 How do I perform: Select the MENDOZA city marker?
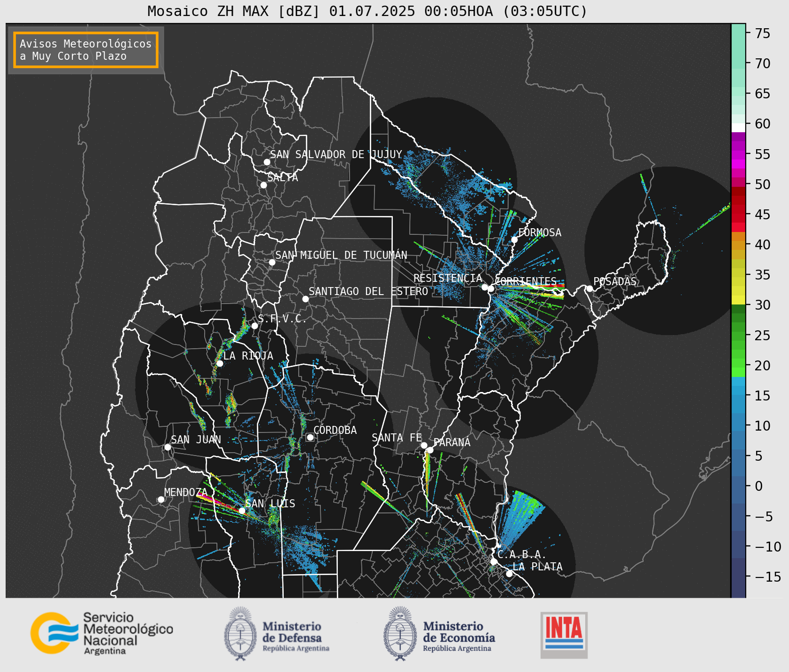pyautogui.click(x=161, y=499)
